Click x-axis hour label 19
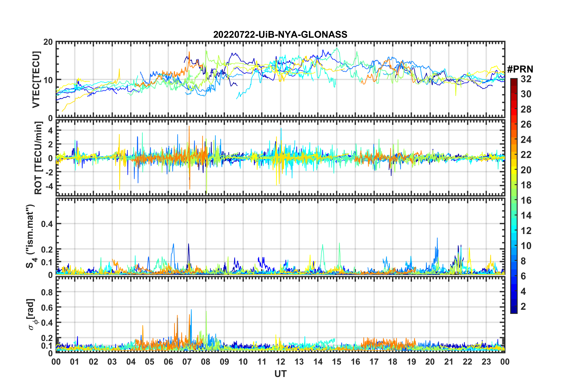The width and height of the screenshot is (561, 392). [x=411, y=362]
